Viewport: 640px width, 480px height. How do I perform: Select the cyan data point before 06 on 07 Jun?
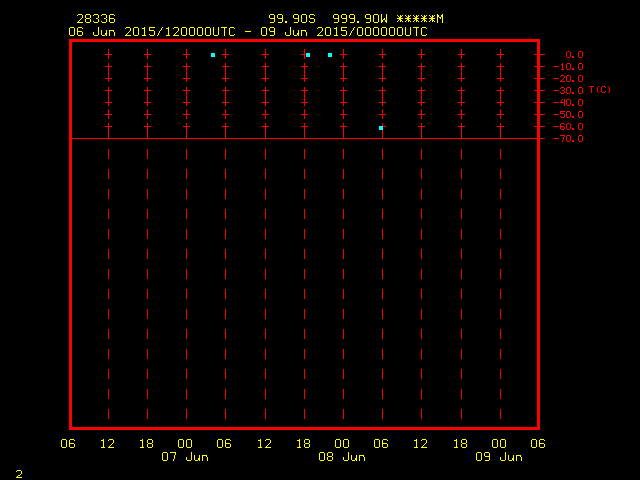[213, 55]
